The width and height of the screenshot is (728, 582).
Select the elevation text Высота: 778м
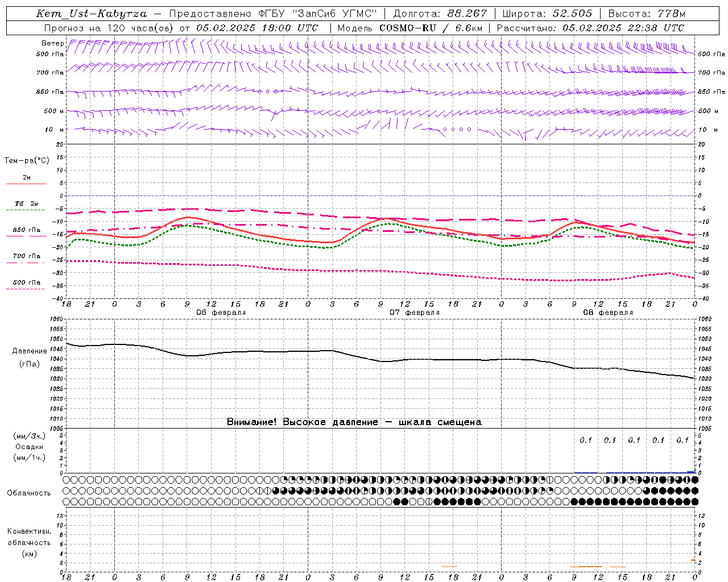(x=647, y=14)
